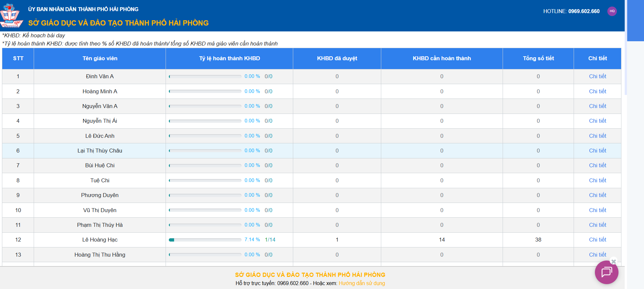644x289 pixels.
Task: Open the HQ user avatar menu
Action: (612, 11)
